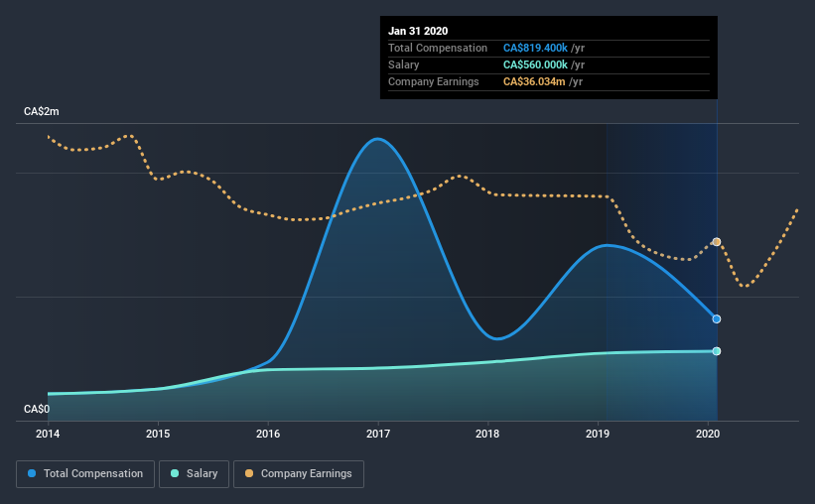This screenshot has width=815, height=504.
Task: Click the blue Total Compensation data point marker
Action: [717, 319]
